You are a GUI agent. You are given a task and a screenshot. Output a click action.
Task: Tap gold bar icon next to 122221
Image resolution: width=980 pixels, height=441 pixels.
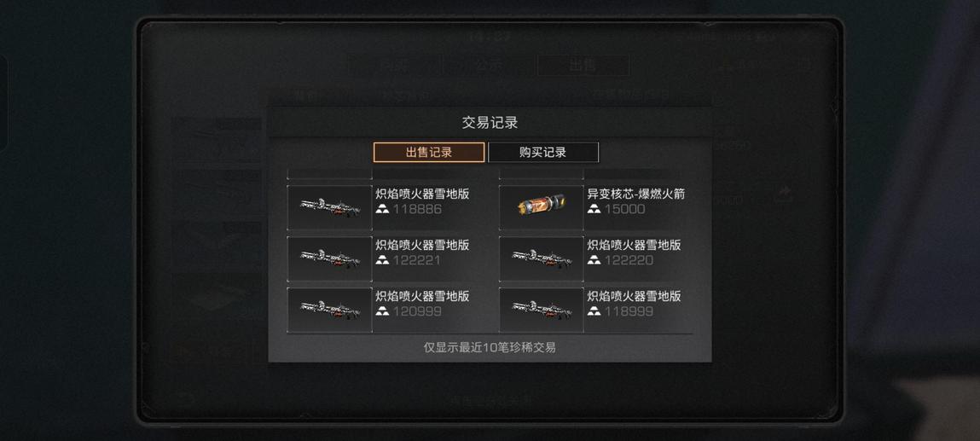[382, 260]
